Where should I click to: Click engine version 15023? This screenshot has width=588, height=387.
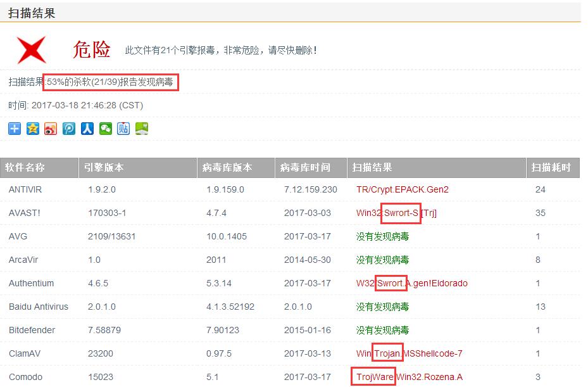101,377
